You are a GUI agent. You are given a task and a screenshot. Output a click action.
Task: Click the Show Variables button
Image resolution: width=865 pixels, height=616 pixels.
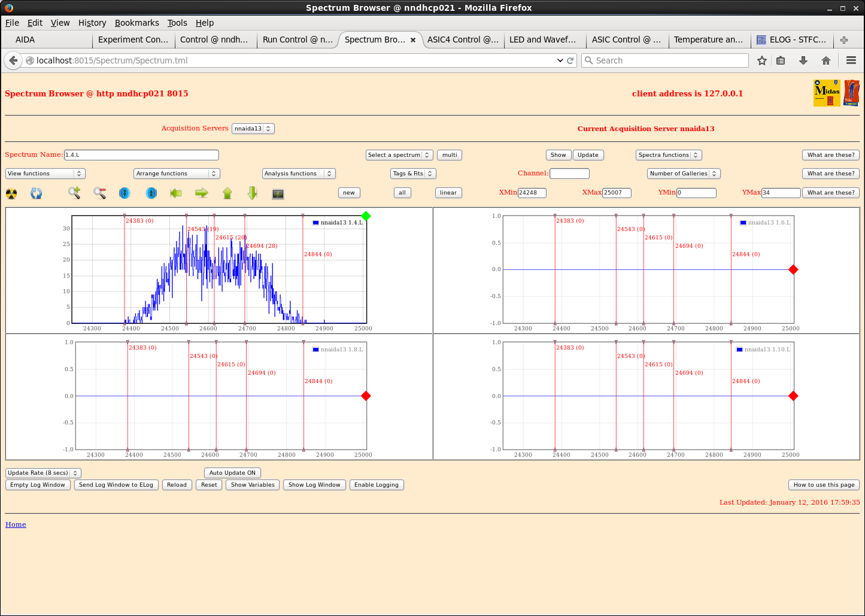coord(253,485)
